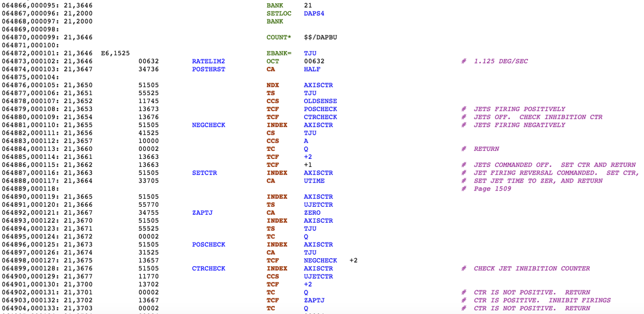644x314 pixels.
Task: Select octal word 34736
Action: pyautogui.click(x=149, y=69)
